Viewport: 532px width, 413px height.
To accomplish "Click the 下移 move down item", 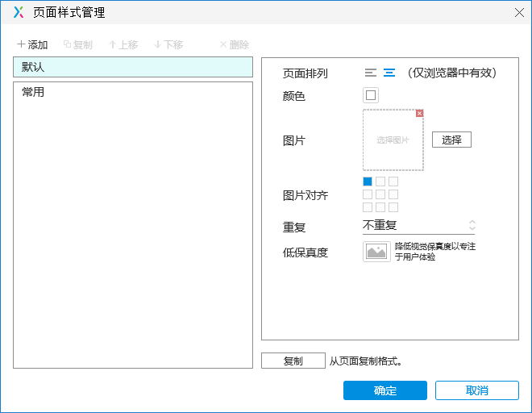I will tap(168, 45).
